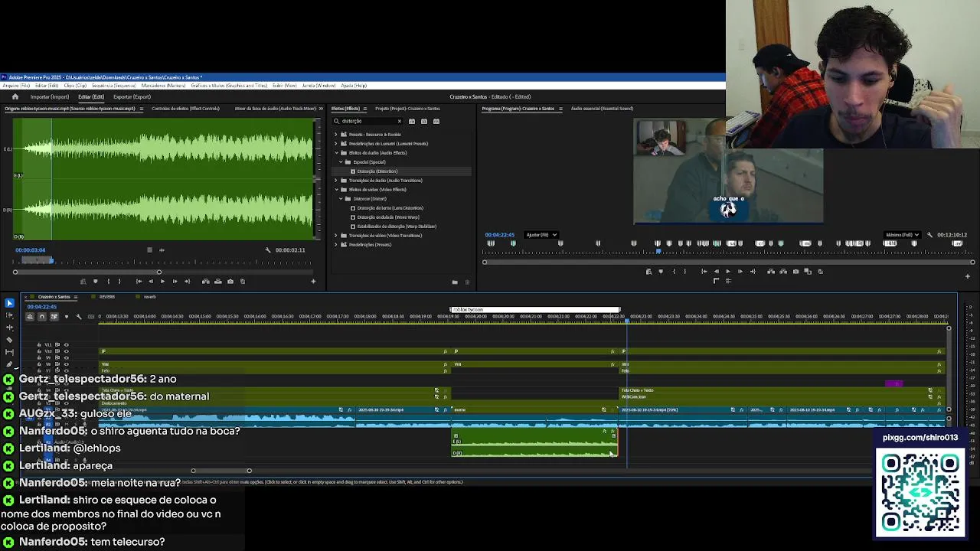980x551 pixels.
Task: Collapse the Distorcer (Distort) subfolder
Action: [x=340, y=198]
